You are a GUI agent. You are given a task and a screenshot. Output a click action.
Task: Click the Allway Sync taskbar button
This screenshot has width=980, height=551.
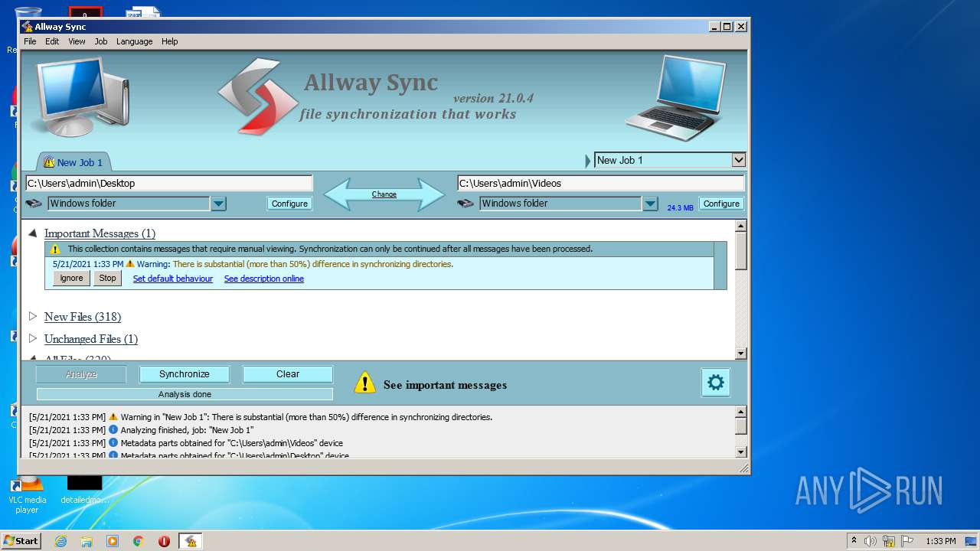(x=191, y=541)
